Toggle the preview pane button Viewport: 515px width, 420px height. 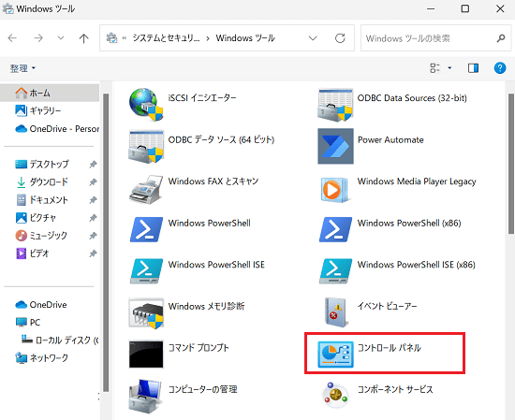[473, 68]
